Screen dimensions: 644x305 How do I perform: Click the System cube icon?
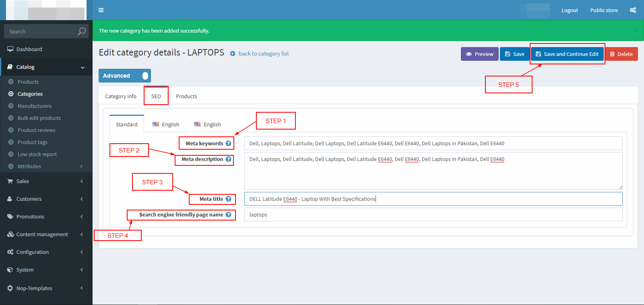[x=10, y=270]
